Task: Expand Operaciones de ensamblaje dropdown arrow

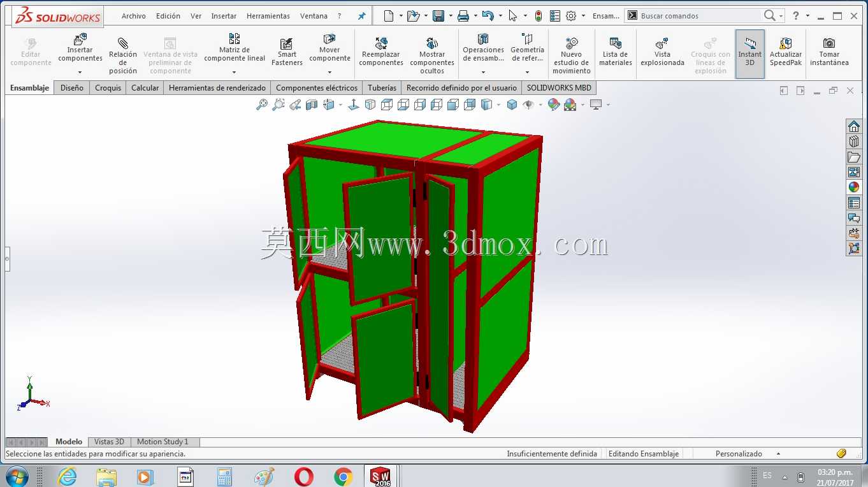Action: click(x=483, y=72)
